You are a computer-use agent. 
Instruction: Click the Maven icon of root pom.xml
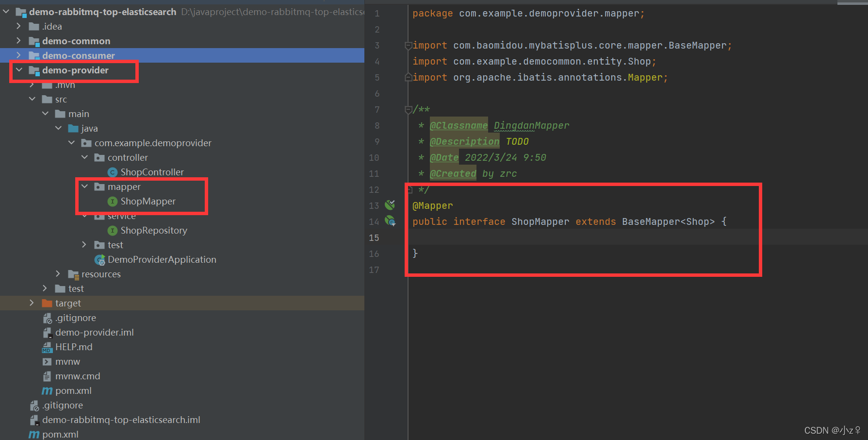(x=34, y=434)
